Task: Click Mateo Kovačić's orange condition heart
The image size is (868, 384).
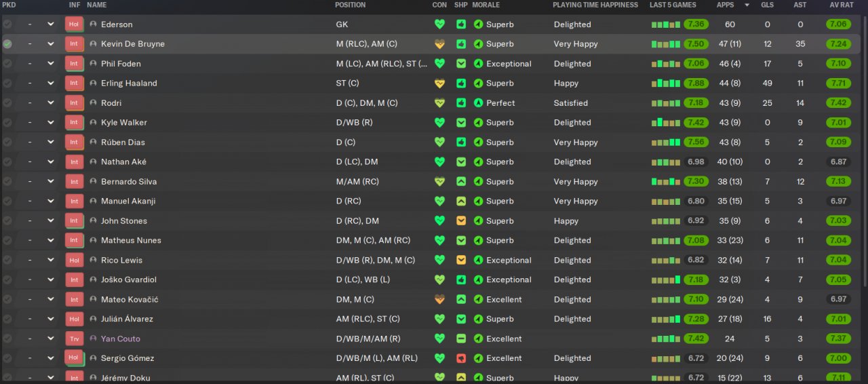Action: point(439,299)
